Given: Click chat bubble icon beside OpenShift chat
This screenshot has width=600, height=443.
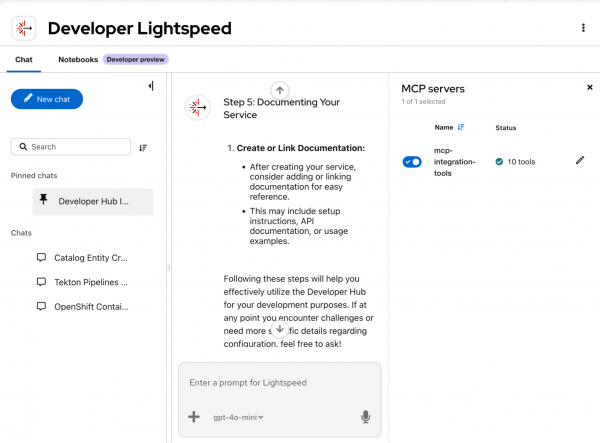Looking at the screenshot, I should coord(41,306).
